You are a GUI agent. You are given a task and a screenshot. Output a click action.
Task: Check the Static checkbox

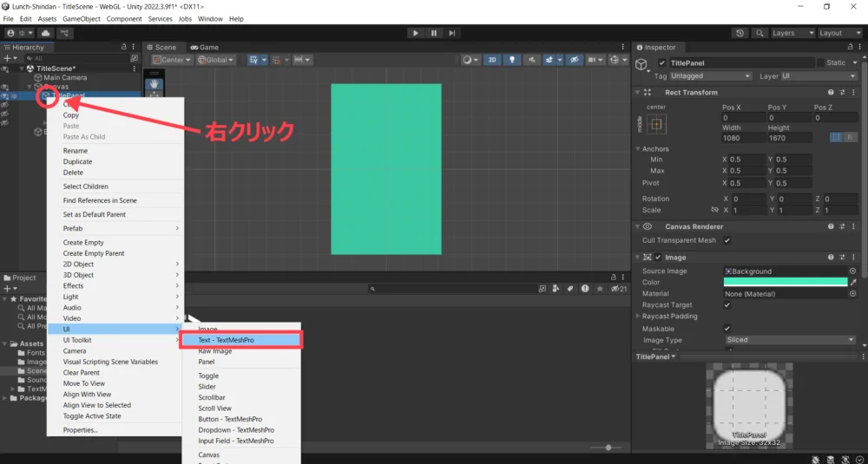click(x=820, y=63)
